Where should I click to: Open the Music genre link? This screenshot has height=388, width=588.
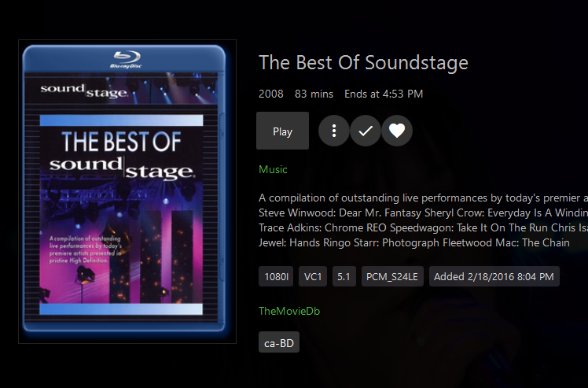[273, 169]
